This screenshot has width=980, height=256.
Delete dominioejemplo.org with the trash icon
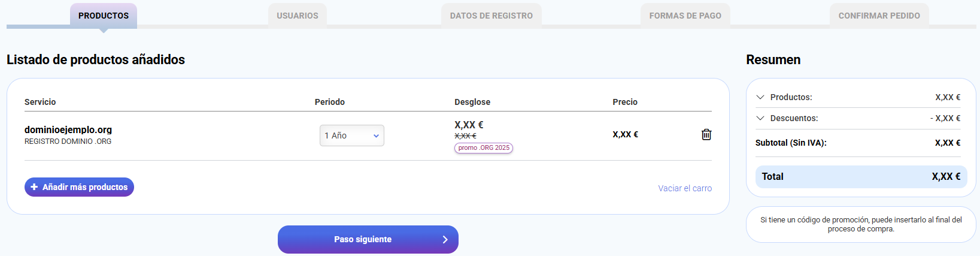coord(706,134)
